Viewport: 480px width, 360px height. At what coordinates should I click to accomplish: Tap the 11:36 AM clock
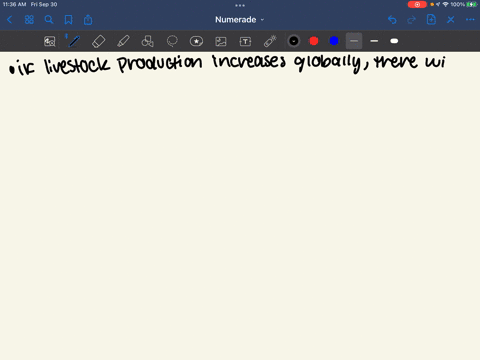click(14, 5)
